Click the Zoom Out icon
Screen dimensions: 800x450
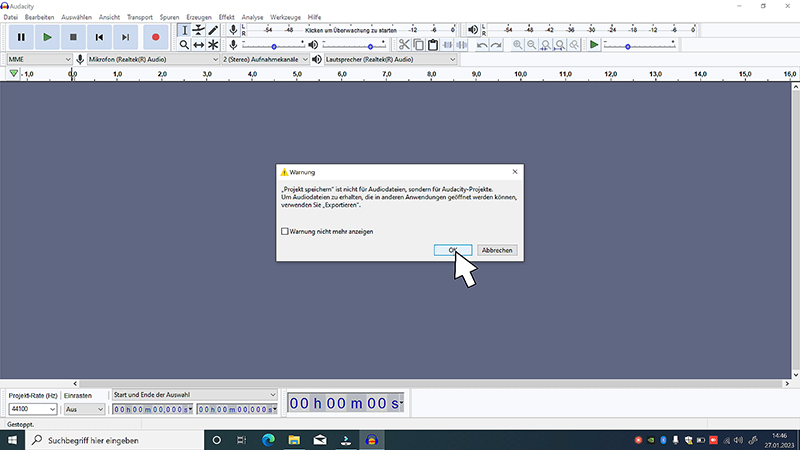[x=532, y=45]
